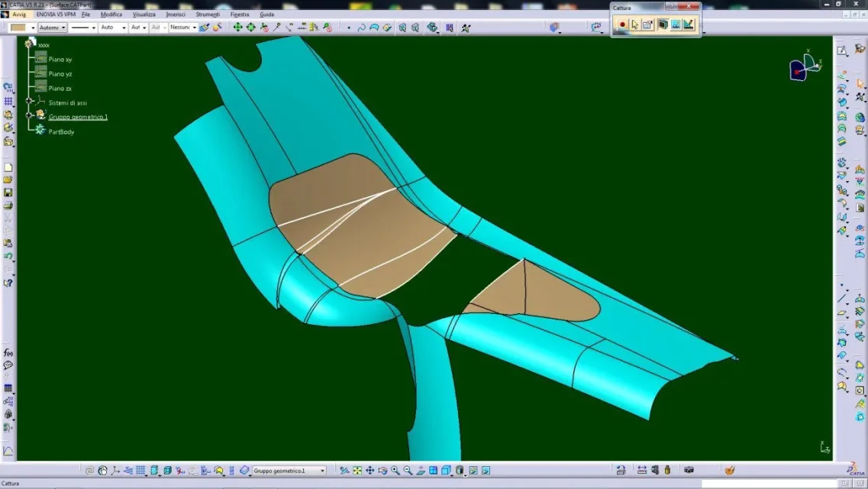Toggle the vector image capture mode in Cattura
Viewport: 868px width, 489px height.
(689, 24)
